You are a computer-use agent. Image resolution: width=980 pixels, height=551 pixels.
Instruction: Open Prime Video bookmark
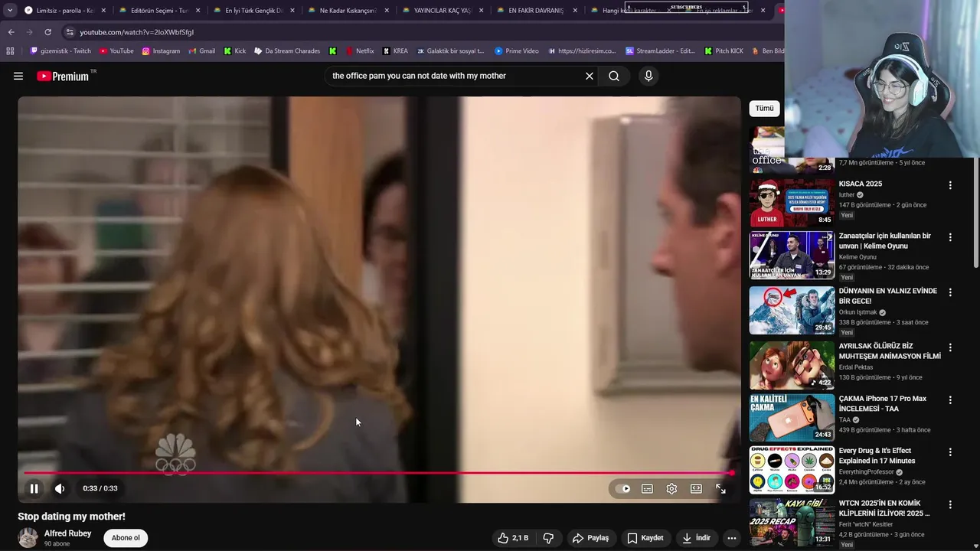517,51
